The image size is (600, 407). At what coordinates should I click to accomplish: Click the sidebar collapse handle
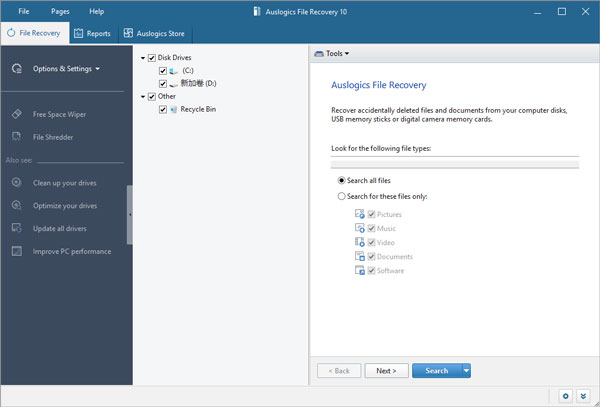pos(130,215)
